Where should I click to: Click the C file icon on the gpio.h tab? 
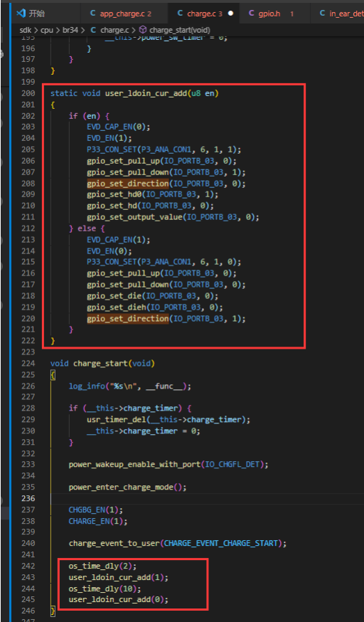(x=251, y=14)
